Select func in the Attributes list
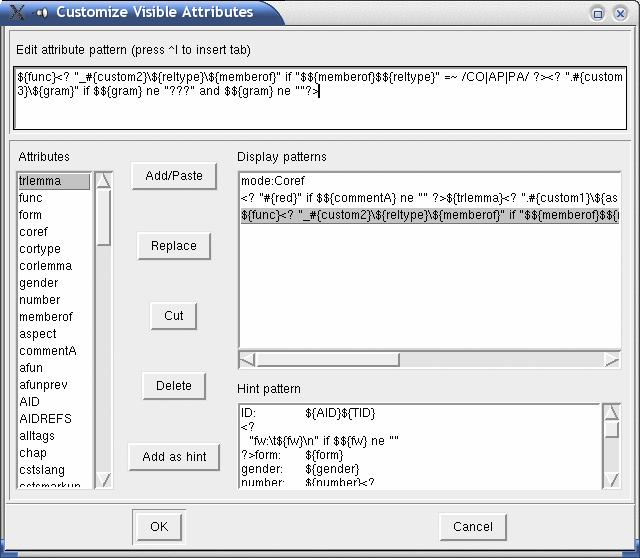This screenshot has width=640, height=558. [54, 198]
